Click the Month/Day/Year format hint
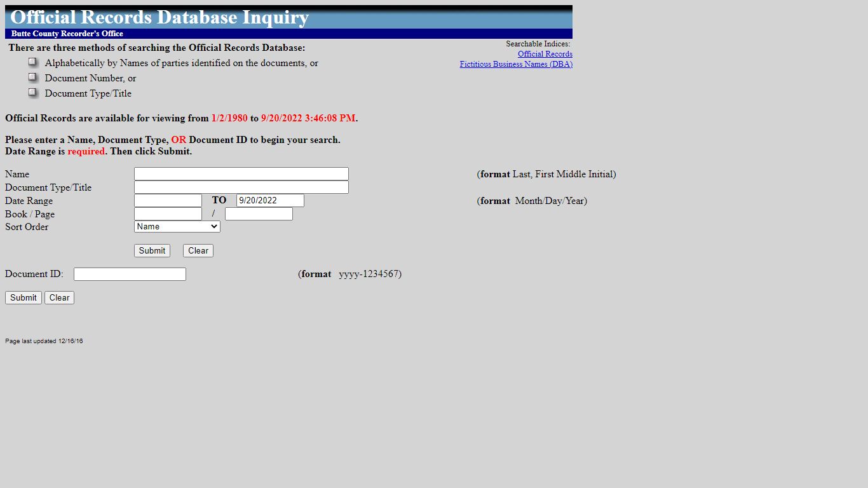The width and height of the screenshot is (868, 488). click(x=550, y=201)
